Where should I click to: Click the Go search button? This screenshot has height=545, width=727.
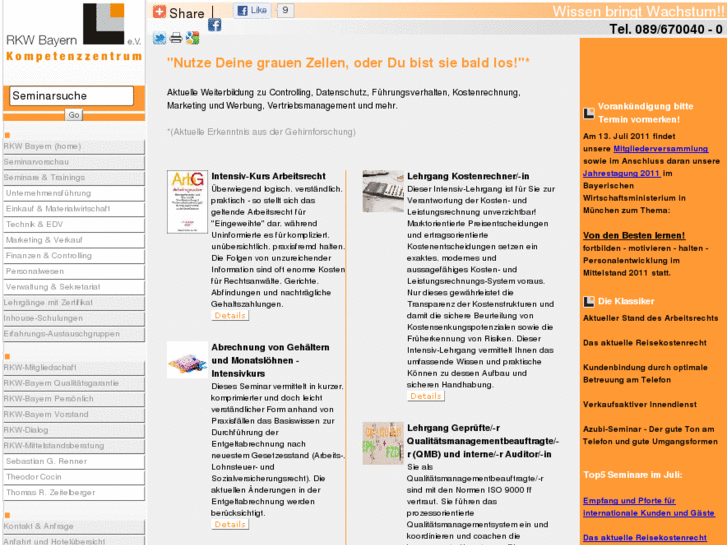(x=74, y=115)
